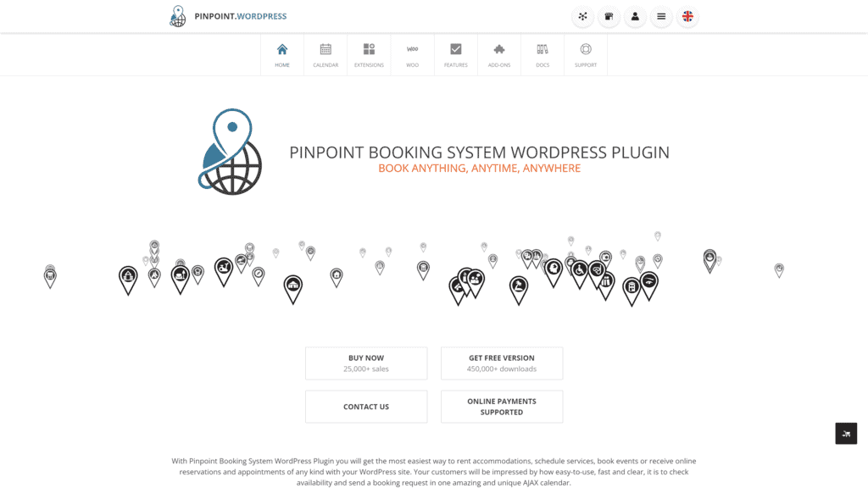
Task: Click the people group map pin
Action: (x=476, y=283)
